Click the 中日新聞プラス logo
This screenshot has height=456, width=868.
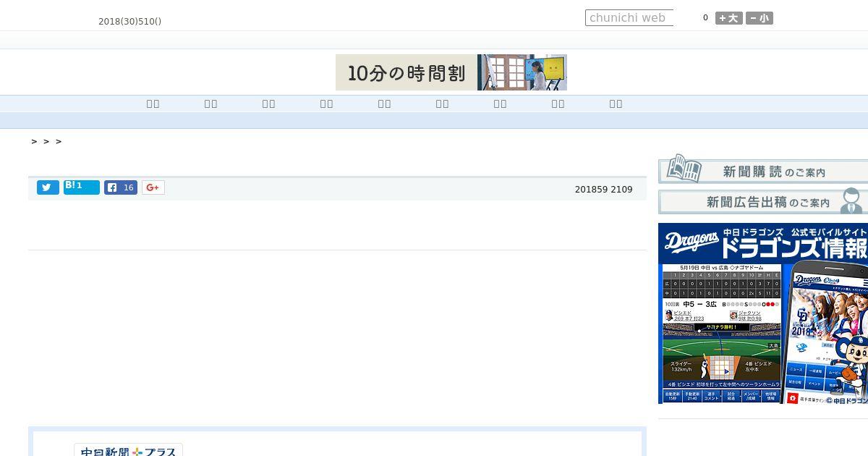pyautogui.click(x=129, y=450)
